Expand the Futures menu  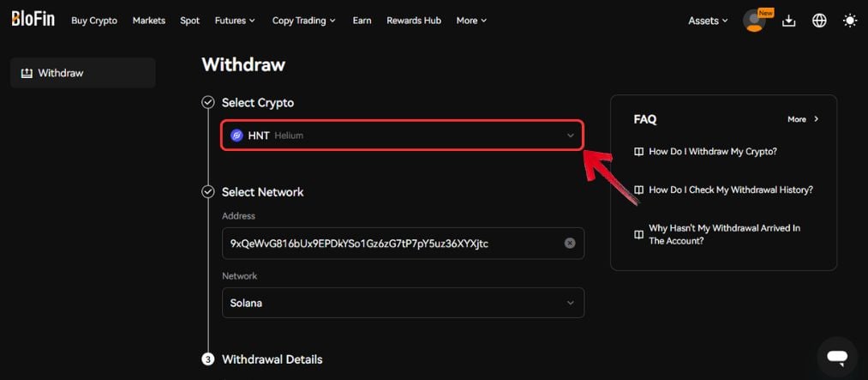[x=236, y=21]
